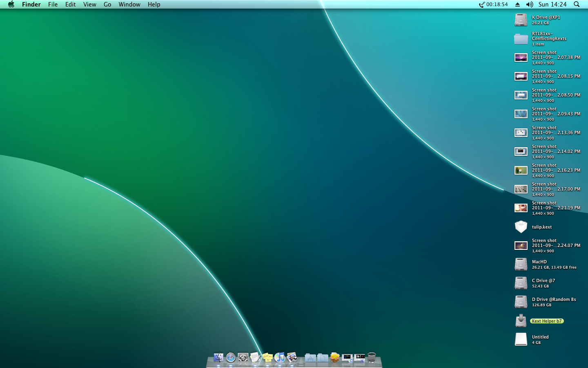
Task: Restore the minimized iTunes-badged window in Dock
Action: point(347,358)
